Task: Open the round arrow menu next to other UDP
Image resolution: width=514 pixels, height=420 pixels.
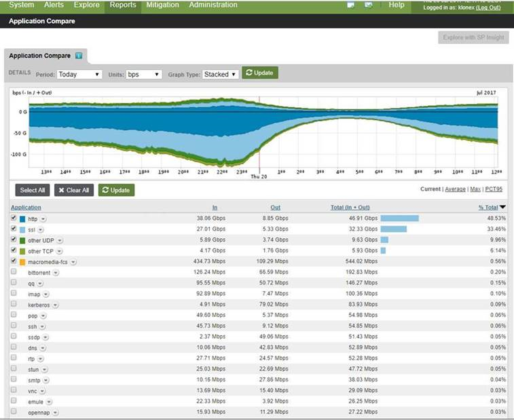Action: [60, 240]
